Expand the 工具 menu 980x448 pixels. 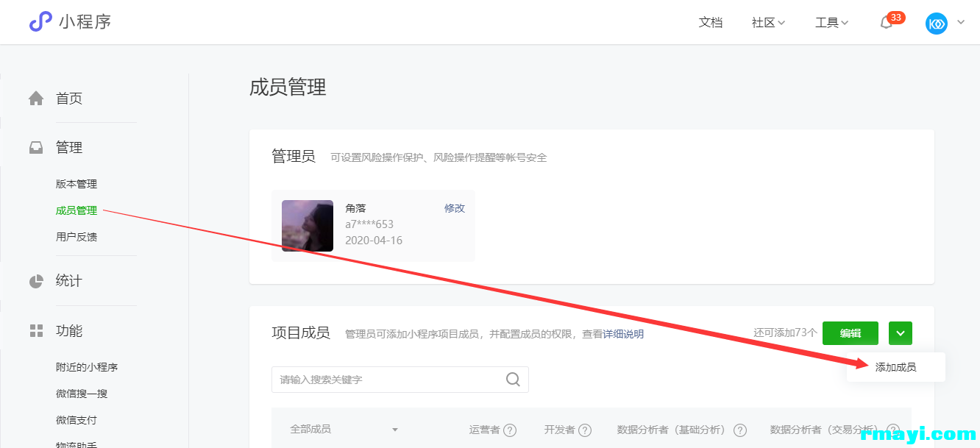pyautogui.click(x=832, y=23)
